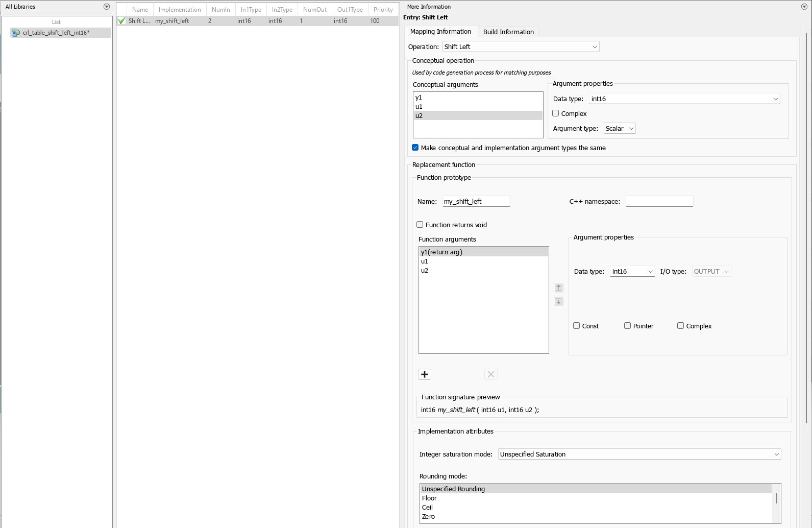Select Unspecified Rounding in Rounding mode list
The width and height of the screenshot is (812, 528).
click(x=596, y=489)
